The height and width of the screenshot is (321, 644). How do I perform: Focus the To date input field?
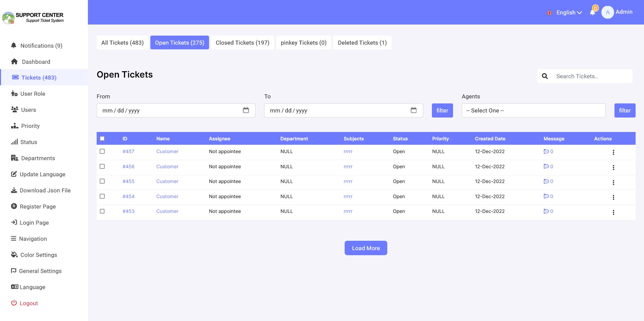pos(343,110)
